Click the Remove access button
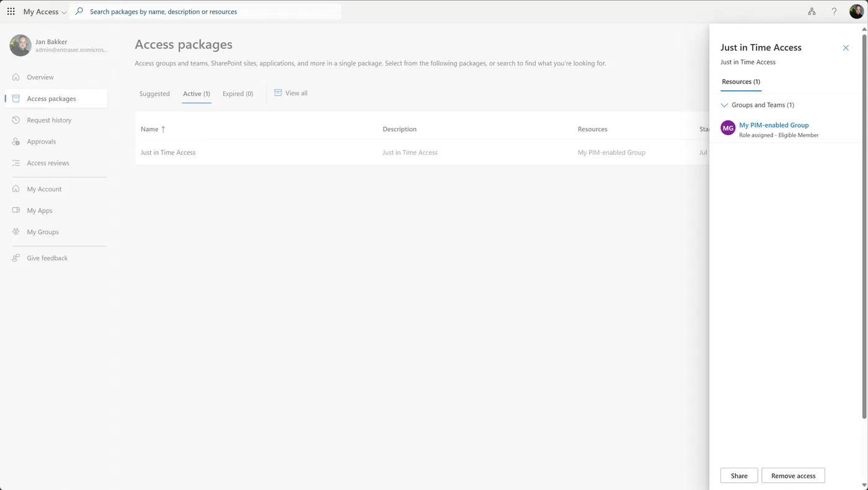Screen dimensions: 868x490 (793, 476)
